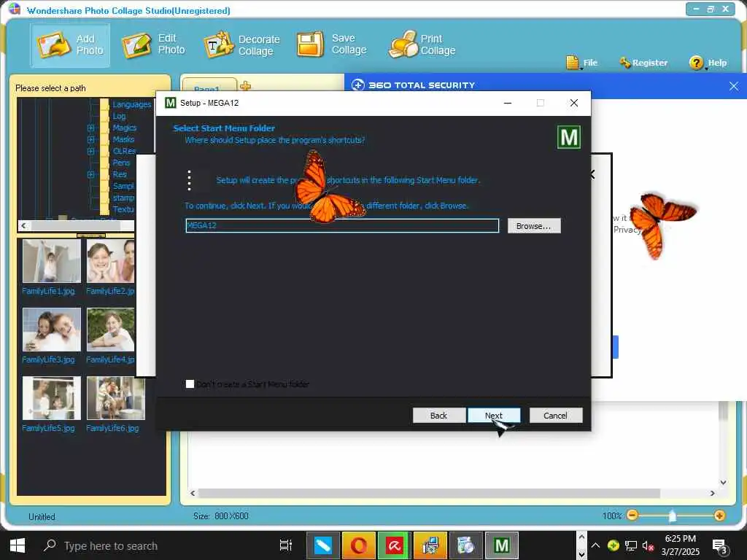This screenshot has height=560, width=747.
Task: Click the zoom out minus icon
Action: (x=632, y=516)
